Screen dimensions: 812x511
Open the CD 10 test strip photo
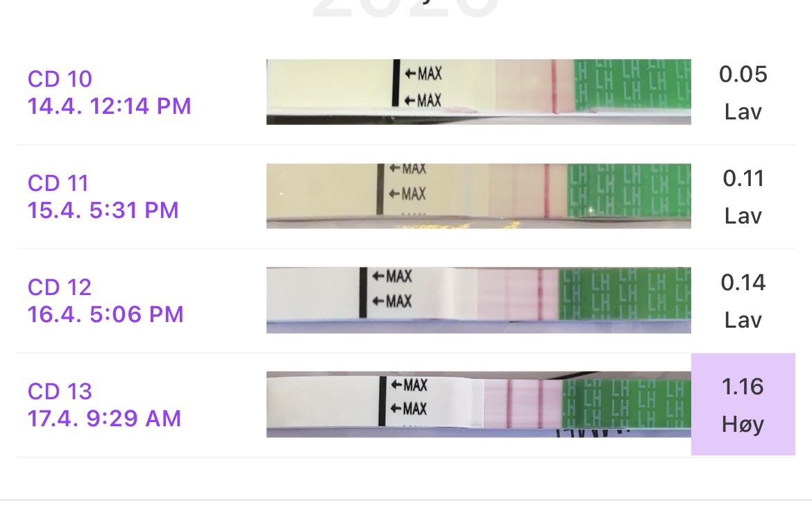(478, 92)
